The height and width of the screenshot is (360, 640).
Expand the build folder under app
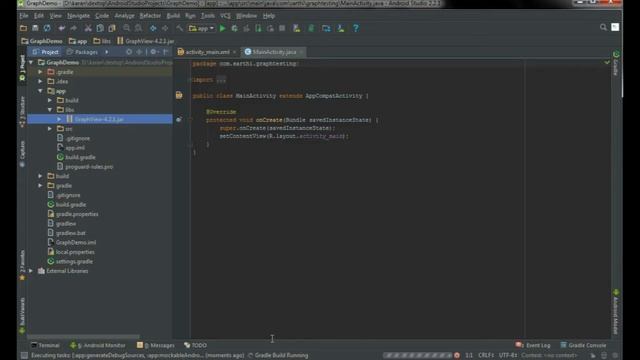pyautogui.click(x=50, y=100)
